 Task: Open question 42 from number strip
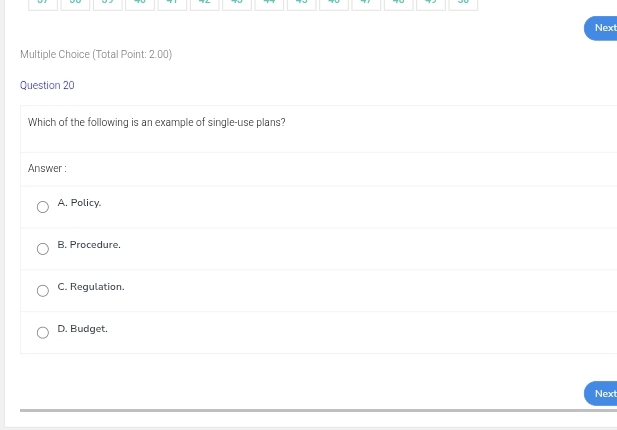click(203, 3)
